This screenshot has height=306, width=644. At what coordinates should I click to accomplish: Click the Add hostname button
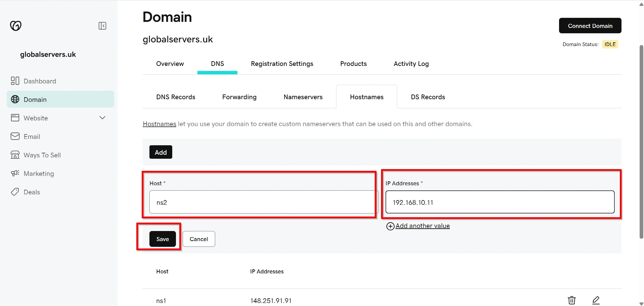[x=161, y=152]
